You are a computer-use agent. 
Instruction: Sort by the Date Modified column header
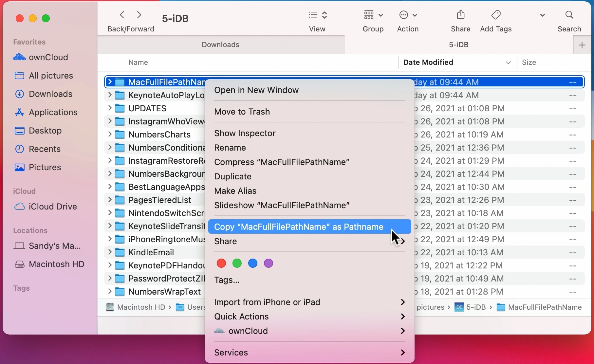click(x=428, y=63)
